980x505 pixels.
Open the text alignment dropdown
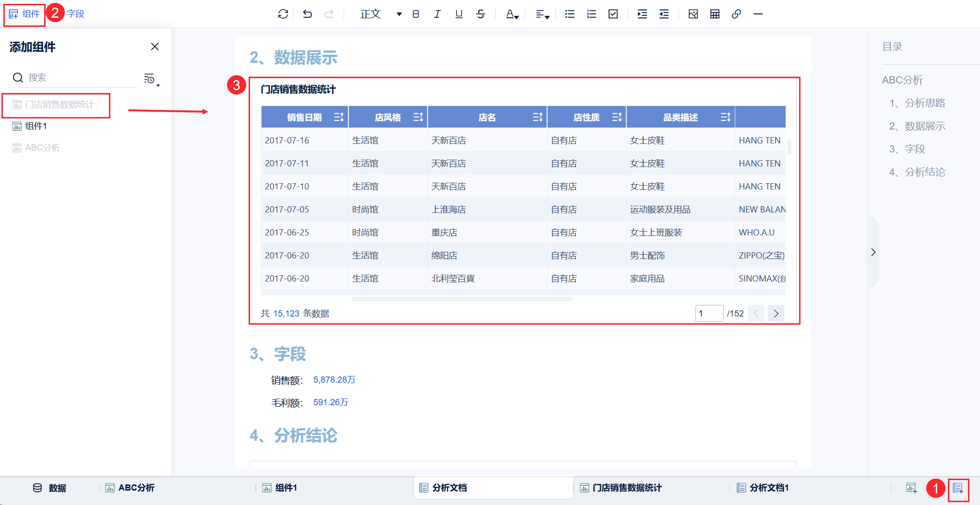click(542, 14)
